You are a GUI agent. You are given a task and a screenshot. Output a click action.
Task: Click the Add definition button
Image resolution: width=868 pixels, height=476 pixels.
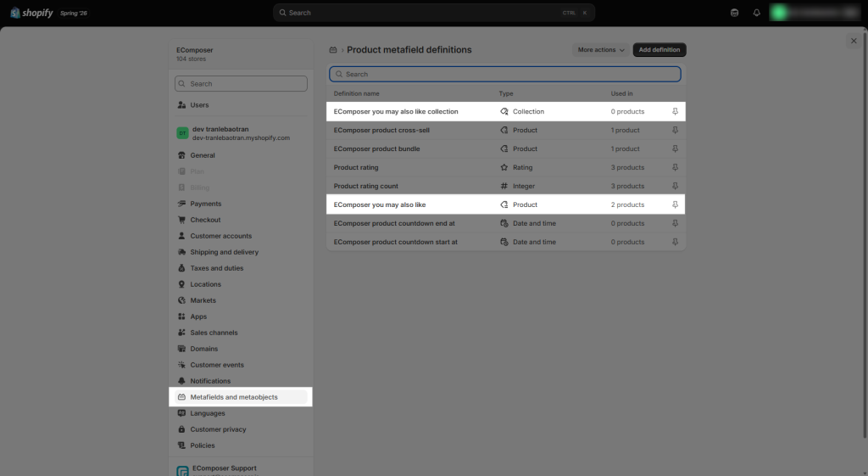[659, 50]
